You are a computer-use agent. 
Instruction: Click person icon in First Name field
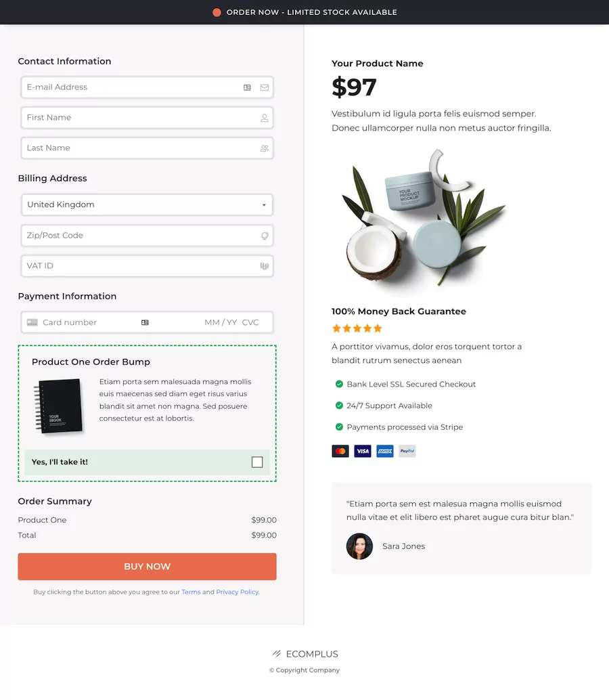pyautogui.click(x=265, y=118)
